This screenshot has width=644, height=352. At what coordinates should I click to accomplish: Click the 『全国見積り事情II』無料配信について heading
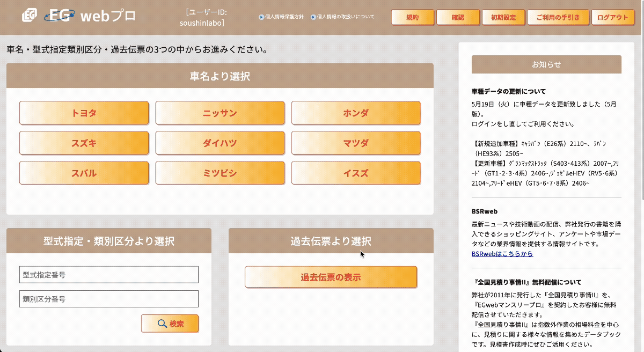526,282
